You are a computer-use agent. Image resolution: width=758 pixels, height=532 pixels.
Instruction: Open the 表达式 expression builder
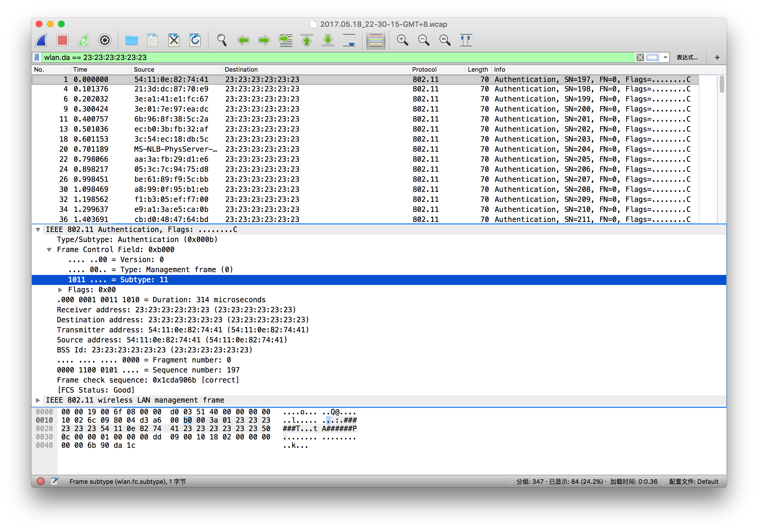(687, 57)
